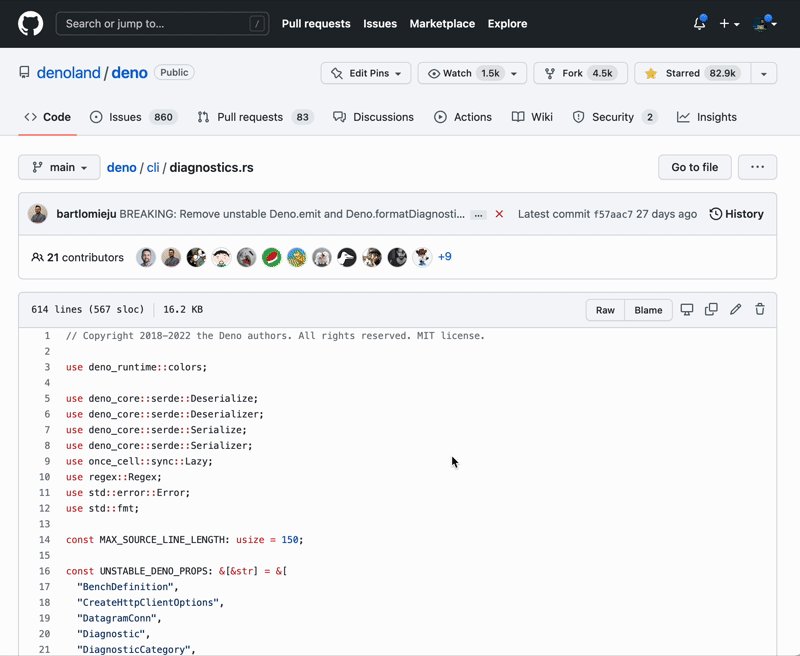Image resolution: width=800 pixels, height=656 pixels.
Task: Select line number 1
Action: coord(47,336)
